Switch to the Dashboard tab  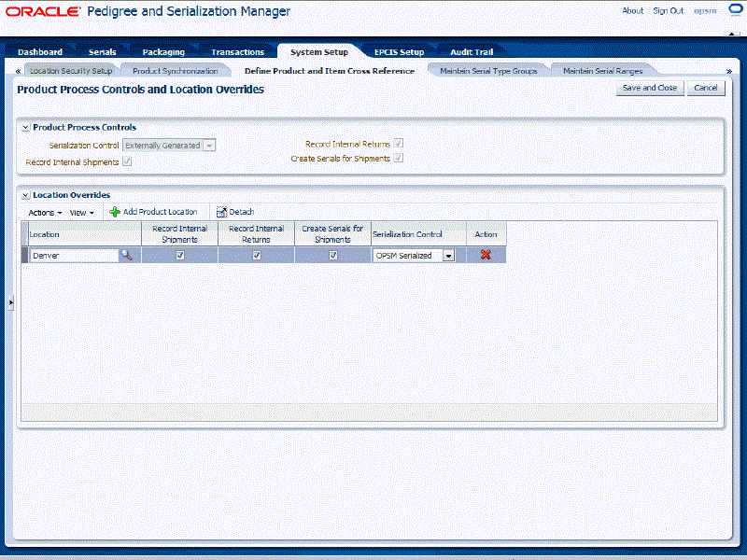[x=40, y=52]
